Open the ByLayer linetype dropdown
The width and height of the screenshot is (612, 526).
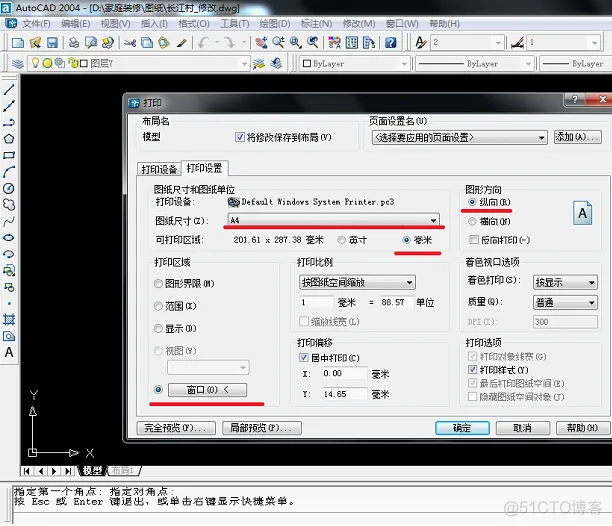528,64
